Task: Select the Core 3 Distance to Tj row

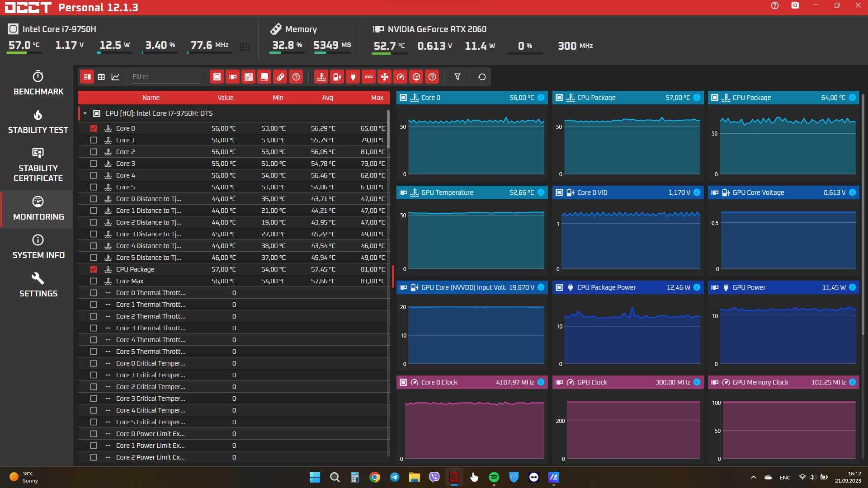Action: 233,234
